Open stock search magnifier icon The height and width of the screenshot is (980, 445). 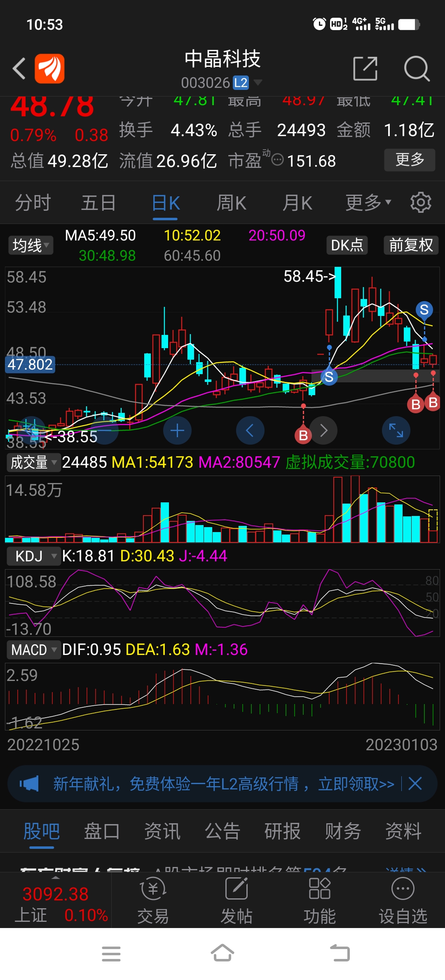pos(417,68)
